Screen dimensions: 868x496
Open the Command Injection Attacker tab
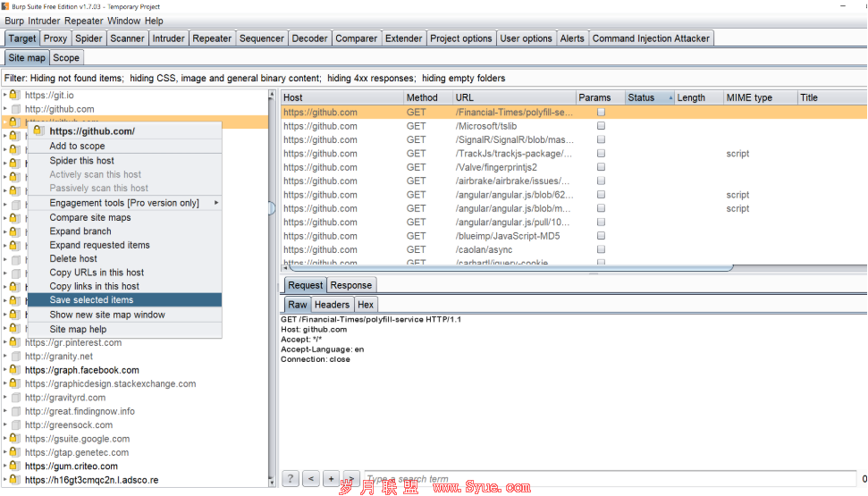(651, 38)
